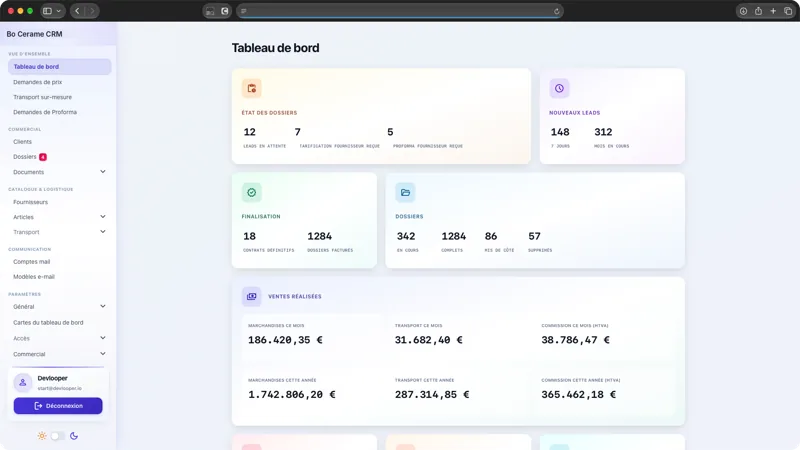800x450 pixels.
Task: Click the 148 leads 7 jours value
Action: point(560,132)
